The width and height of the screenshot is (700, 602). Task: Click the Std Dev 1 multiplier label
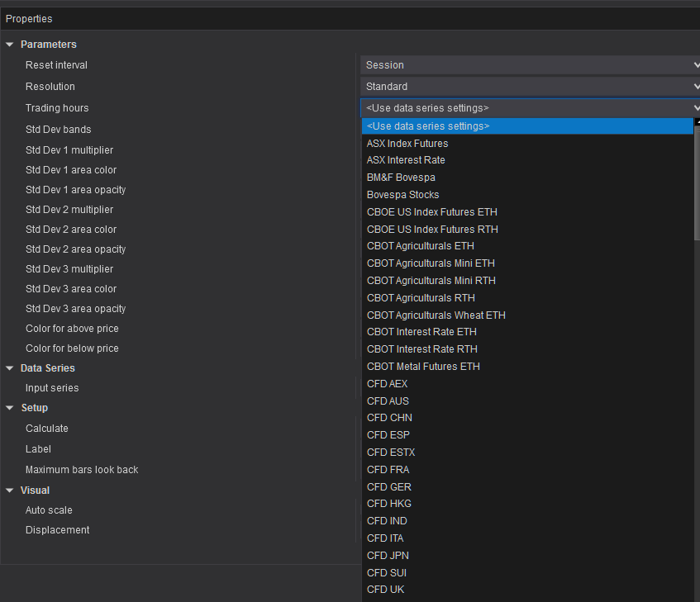[x=69, y=150]
